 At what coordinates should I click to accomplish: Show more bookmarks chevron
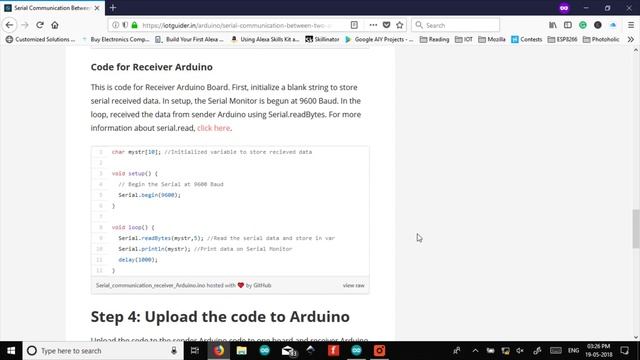pyautogui.click(x=631, y=39)
